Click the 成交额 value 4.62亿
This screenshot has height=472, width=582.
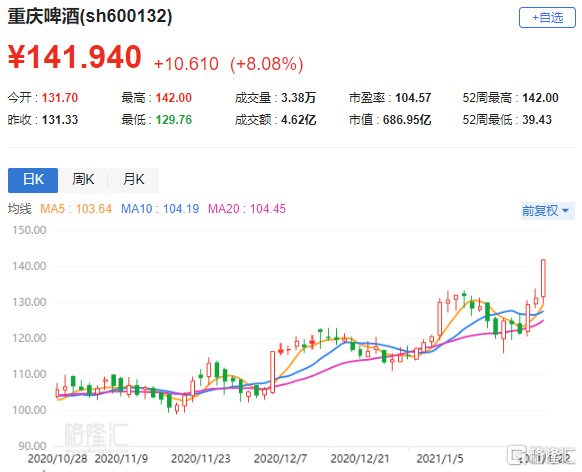tap(298, 120)
